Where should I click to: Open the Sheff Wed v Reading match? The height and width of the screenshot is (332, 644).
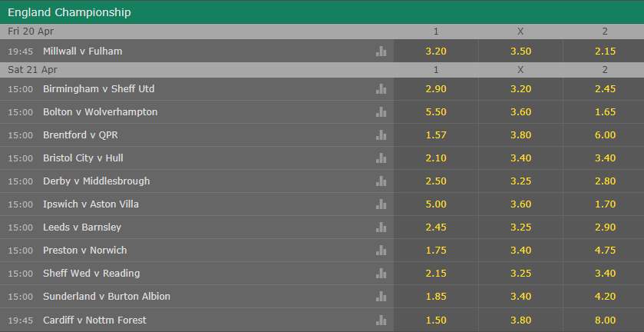point(91,273)
